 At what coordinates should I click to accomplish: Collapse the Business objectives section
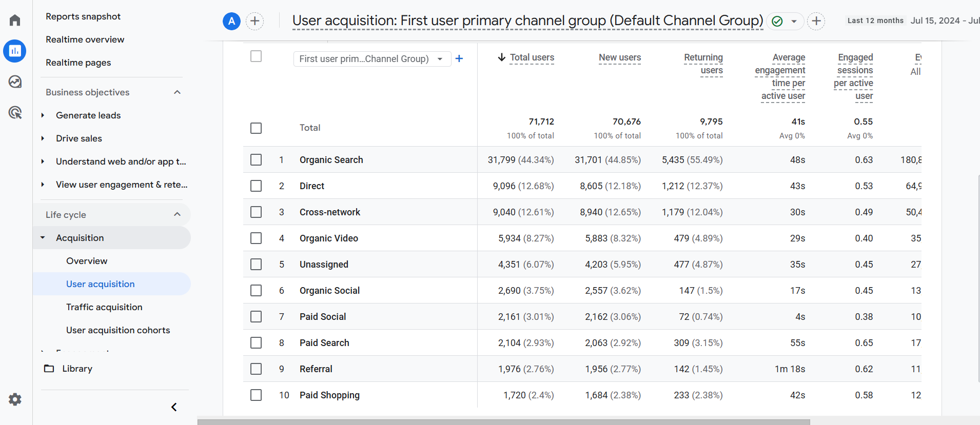178,92
